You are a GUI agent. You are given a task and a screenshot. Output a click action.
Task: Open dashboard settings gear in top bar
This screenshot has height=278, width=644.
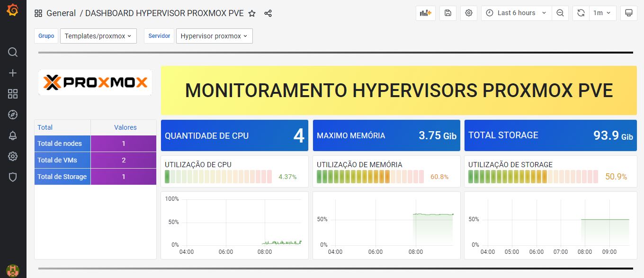[x=469, y=13]
